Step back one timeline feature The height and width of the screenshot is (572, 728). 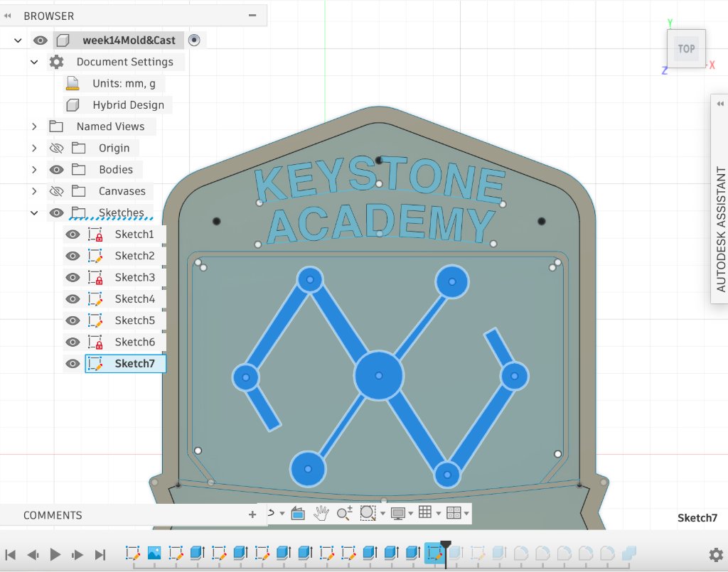pos(33,554)
